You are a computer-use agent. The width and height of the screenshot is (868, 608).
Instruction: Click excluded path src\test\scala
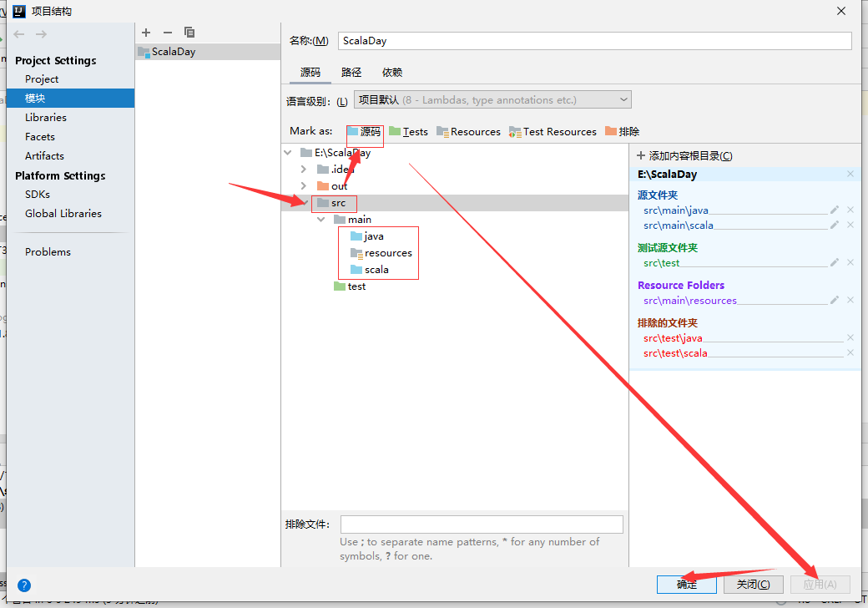(x=675, y=353)
